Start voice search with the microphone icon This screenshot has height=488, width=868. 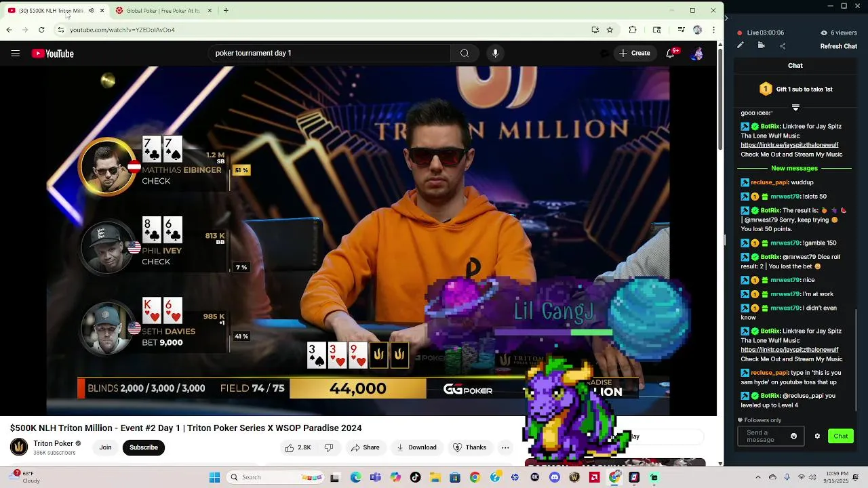(495, 54)
